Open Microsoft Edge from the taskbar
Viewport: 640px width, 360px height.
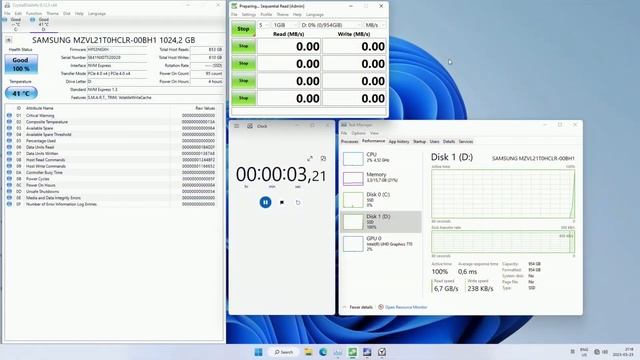point(323,352)
